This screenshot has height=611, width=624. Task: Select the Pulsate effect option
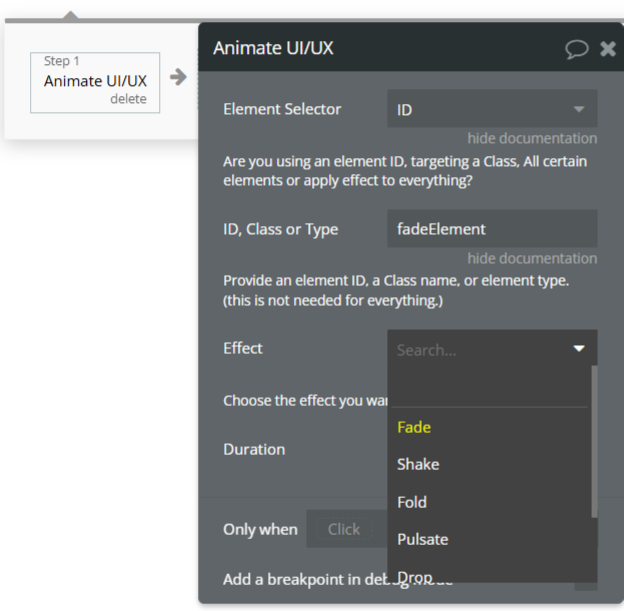pos(422,539)
